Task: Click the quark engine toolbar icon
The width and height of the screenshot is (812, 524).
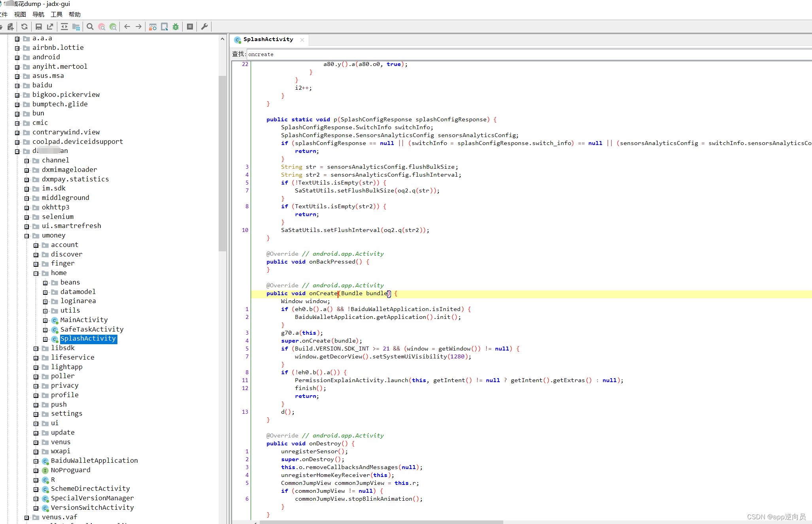Action: click(x=164, y=26)
